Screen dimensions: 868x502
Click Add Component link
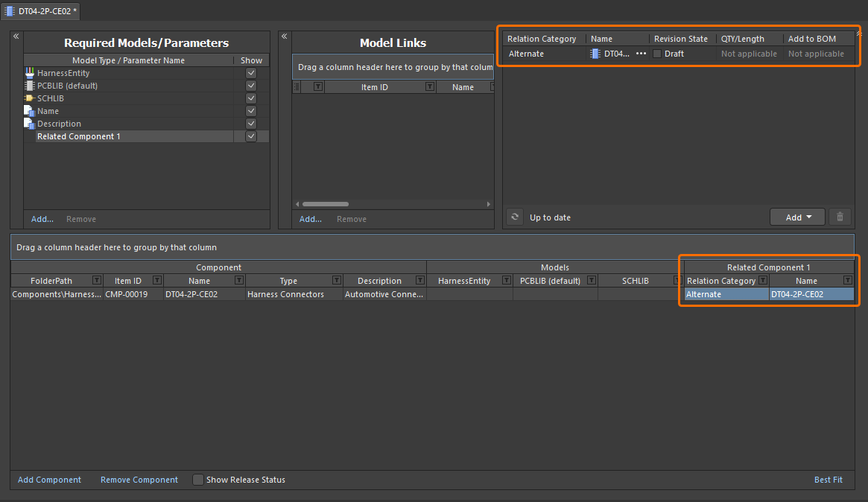pos(49,480)
